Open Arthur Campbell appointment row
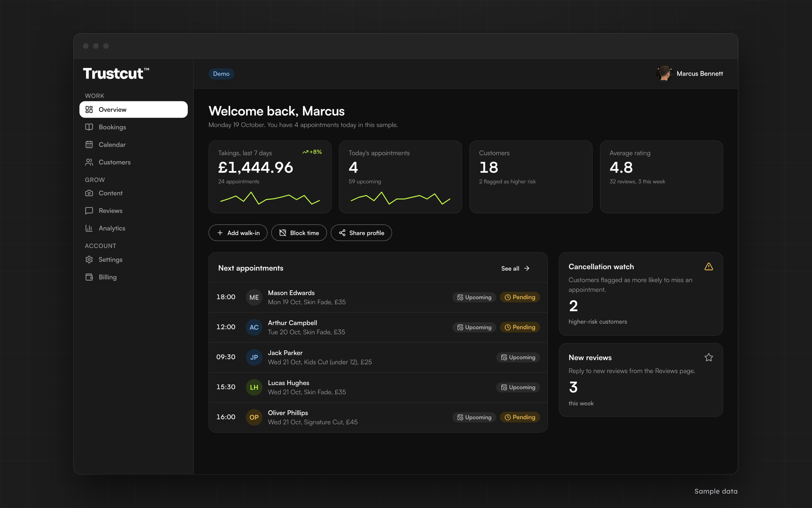 tap(378, 327)
